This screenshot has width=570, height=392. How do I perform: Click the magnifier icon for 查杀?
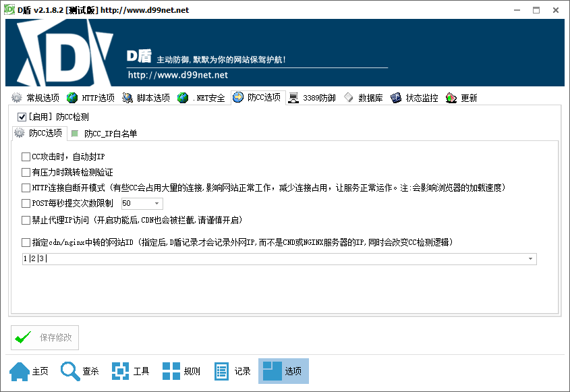click(70, 371)
